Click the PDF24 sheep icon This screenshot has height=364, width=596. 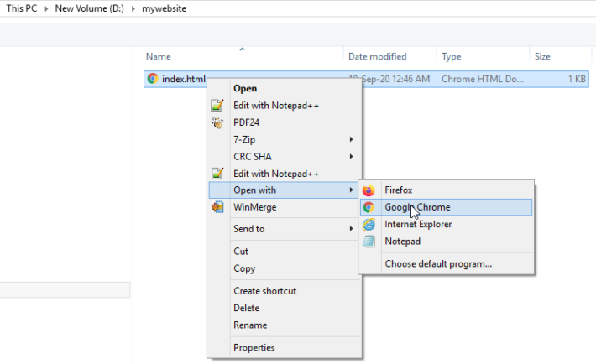(217, 122)
